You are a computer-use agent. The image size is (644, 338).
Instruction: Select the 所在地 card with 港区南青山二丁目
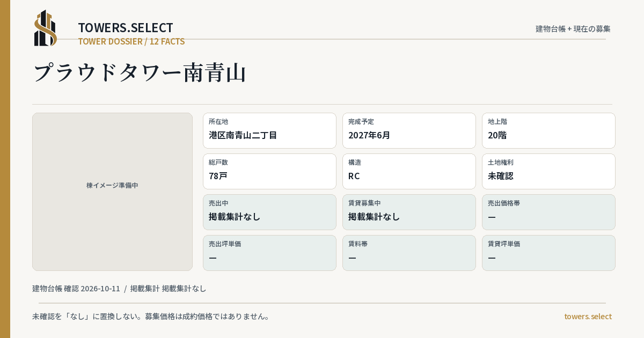coord(269,130)
